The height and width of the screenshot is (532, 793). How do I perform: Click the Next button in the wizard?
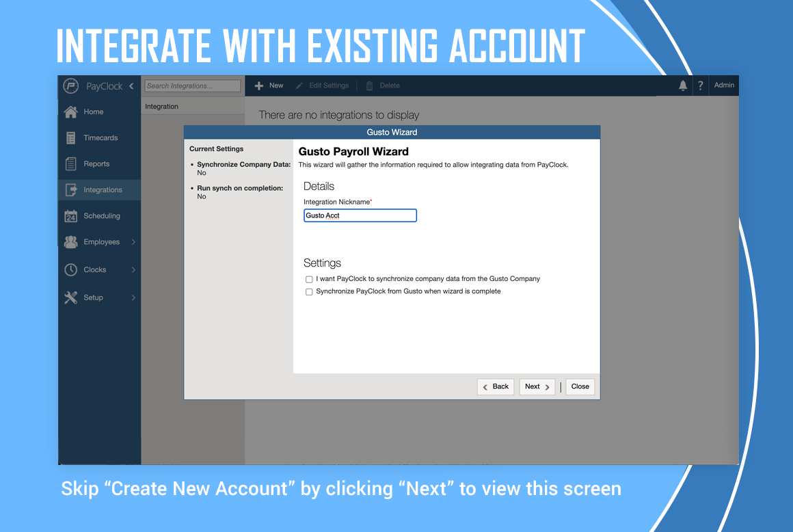coord(537,386)
